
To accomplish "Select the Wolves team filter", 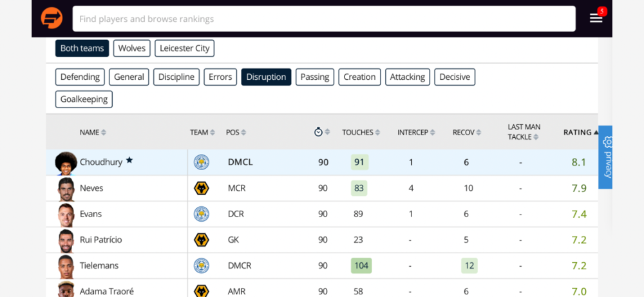I will pyautogui.click(x=132, y=48).
